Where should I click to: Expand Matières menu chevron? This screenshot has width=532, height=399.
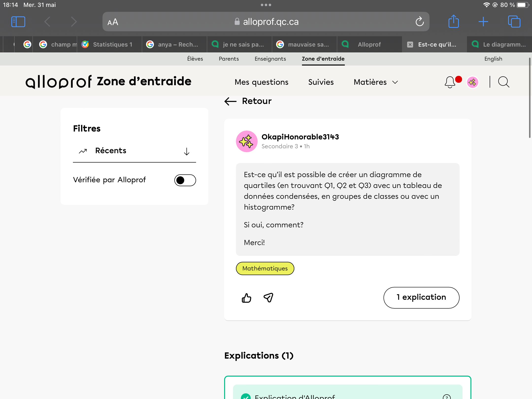click(395, 82)
